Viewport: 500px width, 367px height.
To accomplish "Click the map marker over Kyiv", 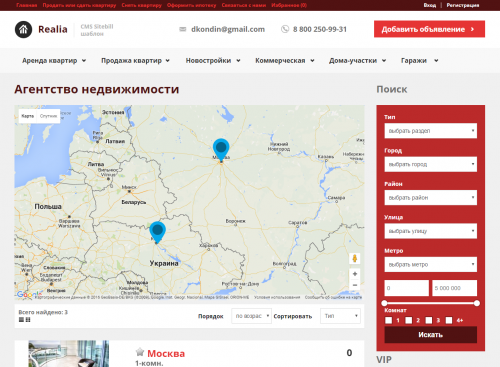I will 157,232.
